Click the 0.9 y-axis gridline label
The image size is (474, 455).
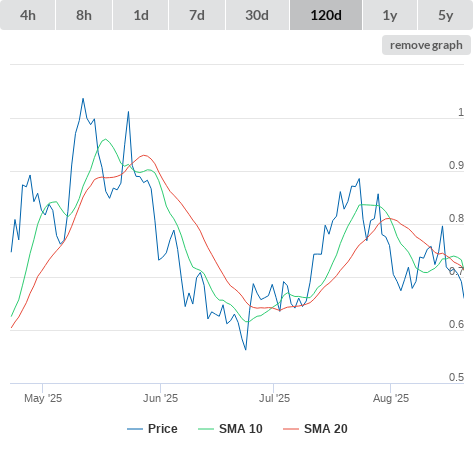(456, 165)
